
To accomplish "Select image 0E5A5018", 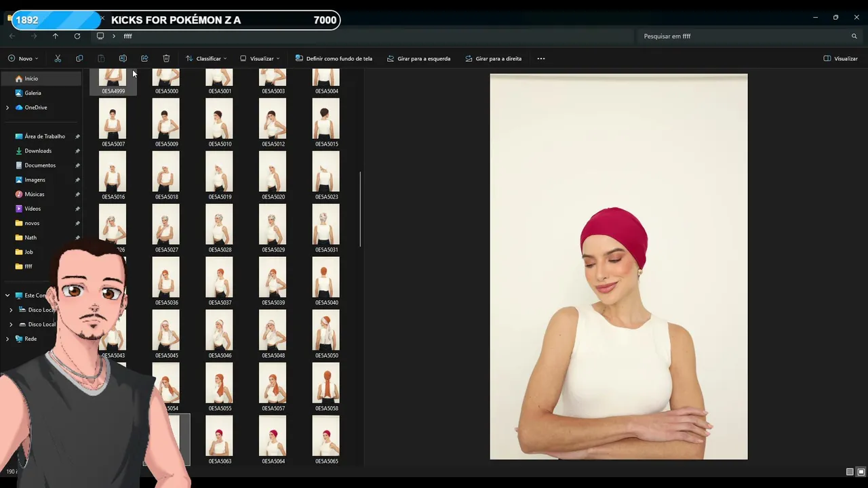I will (x=166, y=176).
